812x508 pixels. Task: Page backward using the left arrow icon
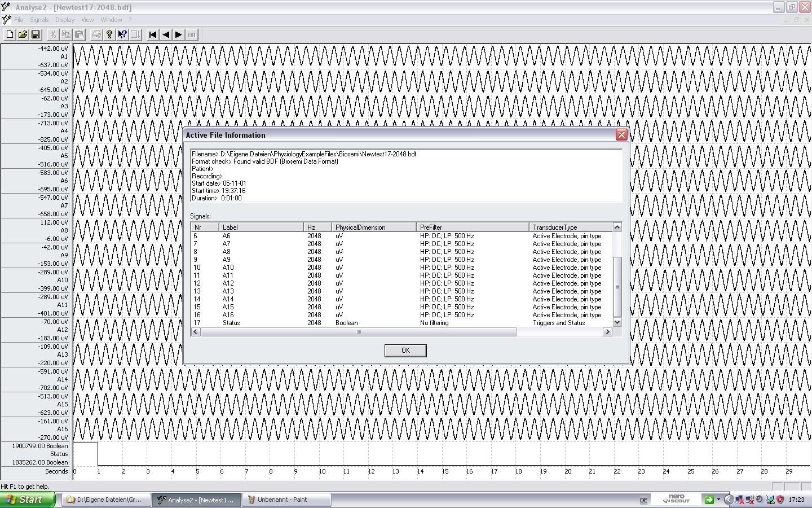click(x=165, y=34)
